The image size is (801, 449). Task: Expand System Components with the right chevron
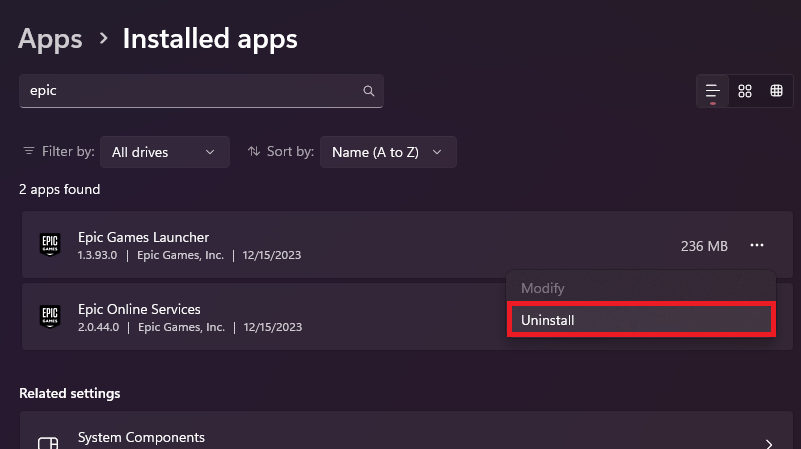(769, 443)
